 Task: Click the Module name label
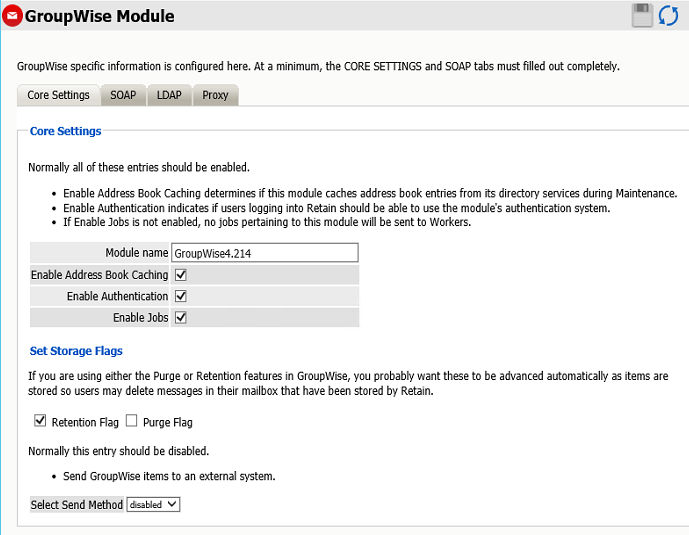click(136, 253)
